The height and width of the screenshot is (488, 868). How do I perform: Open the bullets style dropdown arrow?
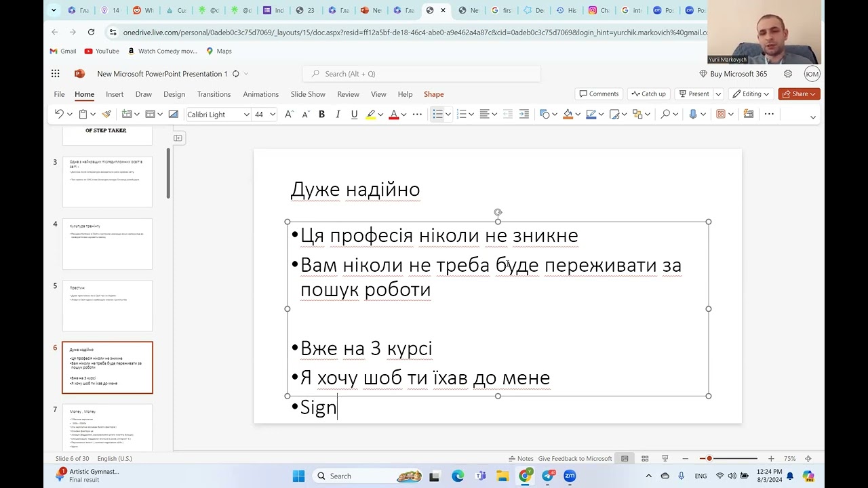(x=448, y=115)
